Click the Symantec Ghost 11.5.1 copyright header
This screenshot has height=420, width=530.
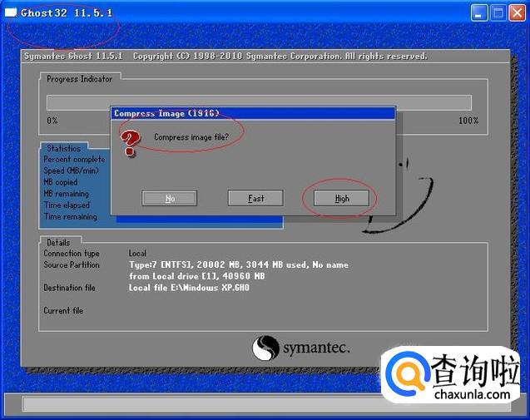pyautogui.click(x=225, y=56)
